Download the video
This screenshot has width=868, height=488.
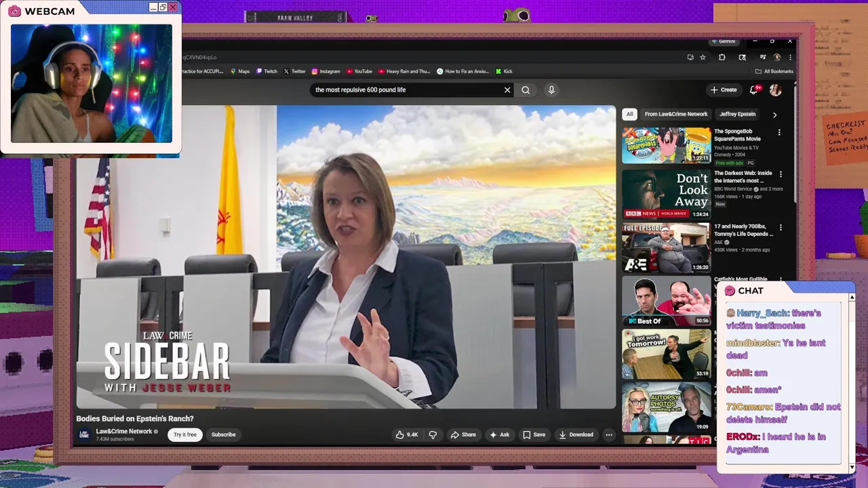[576, 434]
